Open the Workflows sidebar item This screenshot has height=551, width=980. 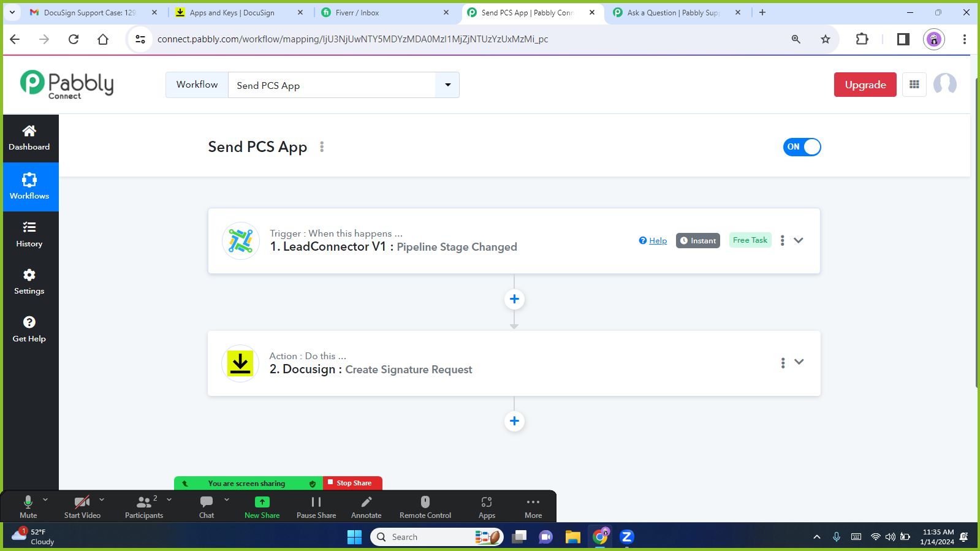(29, 186)
